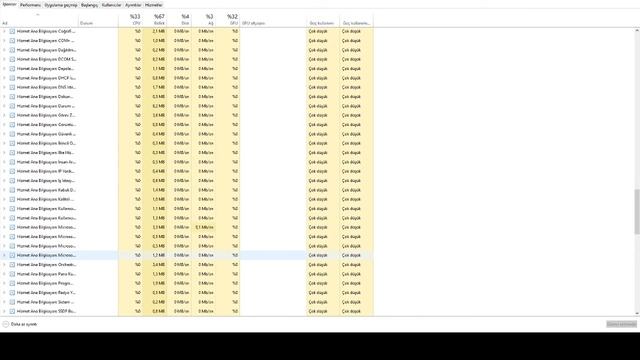Image resolution: width=640 pixels, height=360 pixels.
Task: Expand the Kabuk D... service host group
Action: (4, 190)
